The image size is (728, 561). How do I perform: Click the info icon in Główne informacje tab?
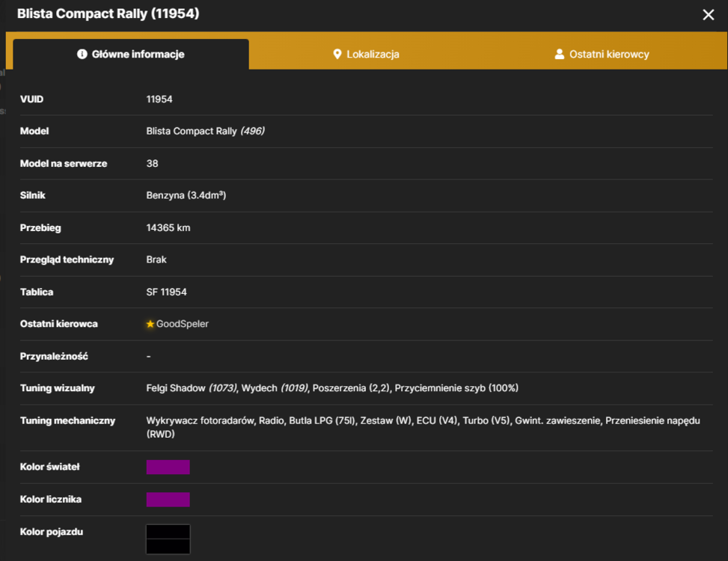[82, 55]
